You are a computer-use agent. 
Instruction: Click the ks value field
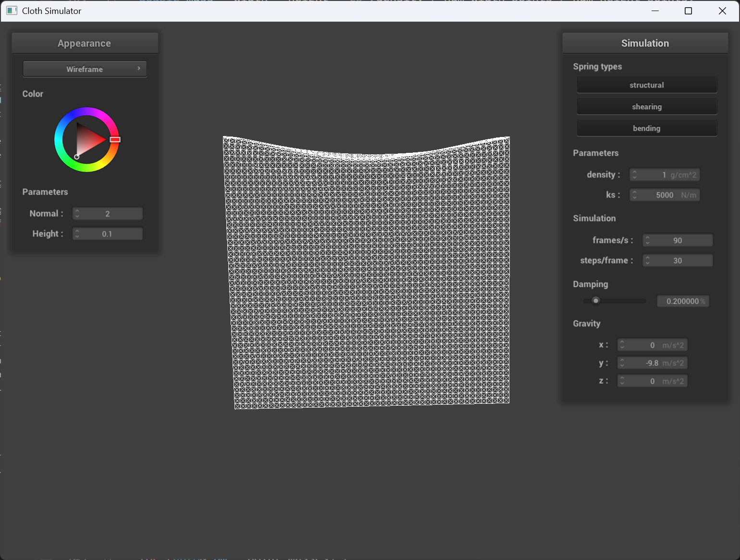[665, 195]
